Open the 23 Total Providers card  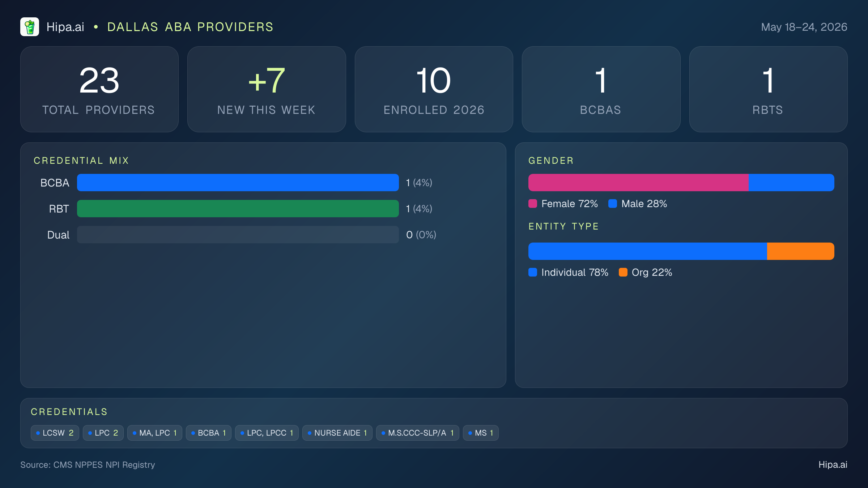click(99, 89)
